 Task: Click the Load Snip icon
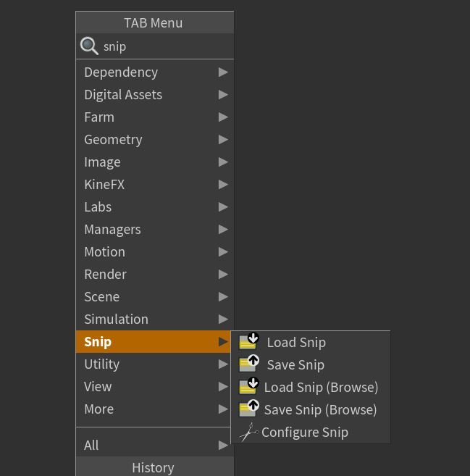(x=249, y=342)
